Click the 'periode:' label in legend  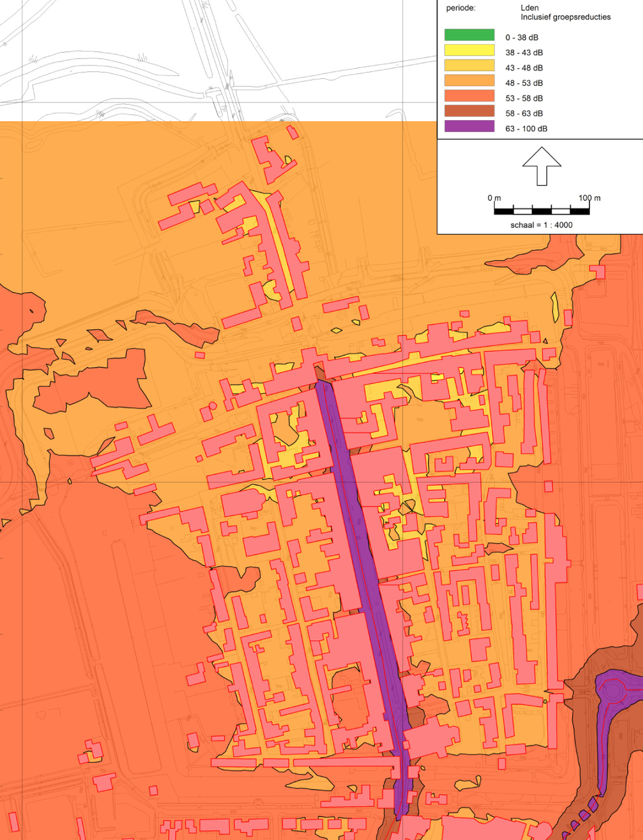pyautogui.click(x=461, y=8)
